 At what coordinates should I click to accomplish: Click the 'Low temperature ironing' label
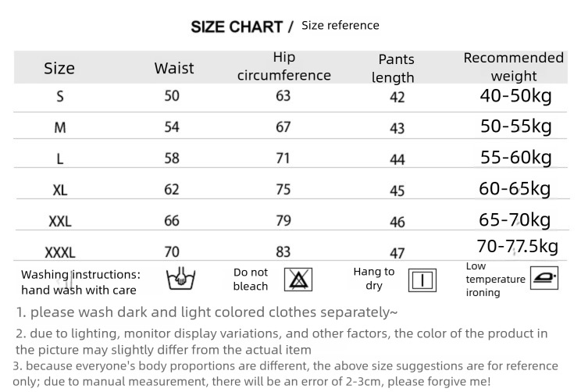pos(495,280)
